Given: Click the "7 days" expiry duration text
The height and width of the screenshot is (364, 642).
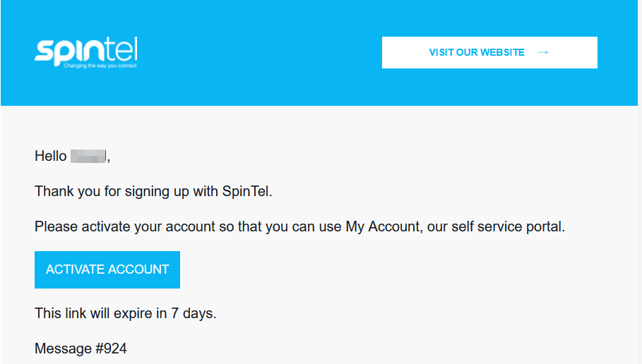Looking at the screenshot, I should 192,313.
